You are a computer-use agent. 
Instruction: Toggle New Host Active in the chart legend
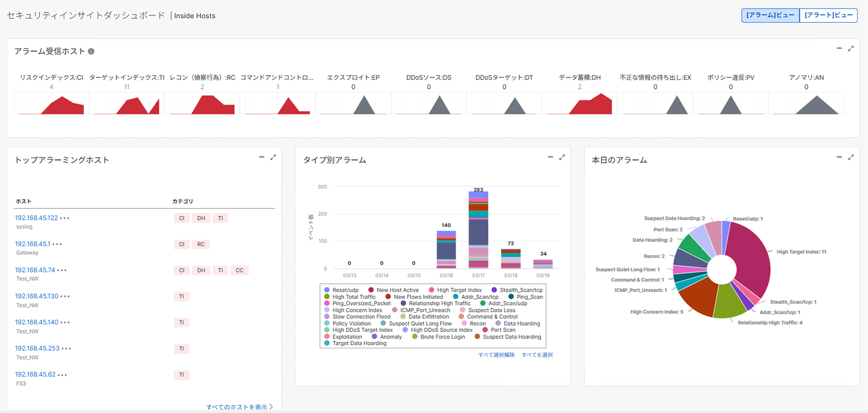394,290
